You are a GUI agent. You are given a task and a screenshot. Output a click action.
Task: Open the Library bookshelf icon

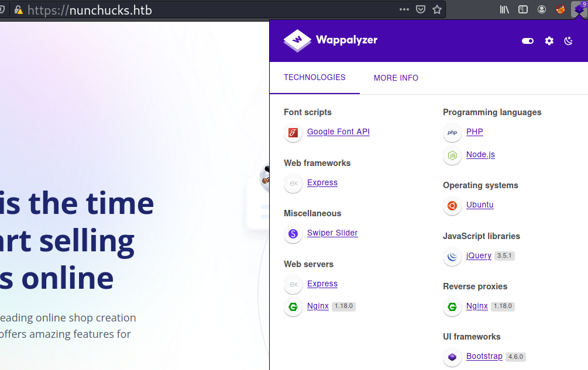coord(505,9)
